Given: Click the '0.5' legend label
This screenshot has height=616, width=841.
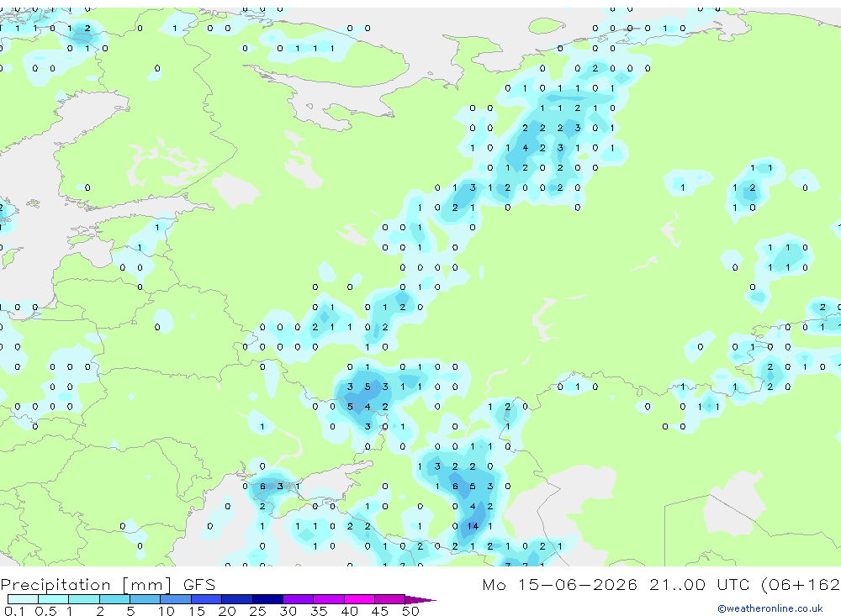Looking at the screenshot, I should pos(45,611).
